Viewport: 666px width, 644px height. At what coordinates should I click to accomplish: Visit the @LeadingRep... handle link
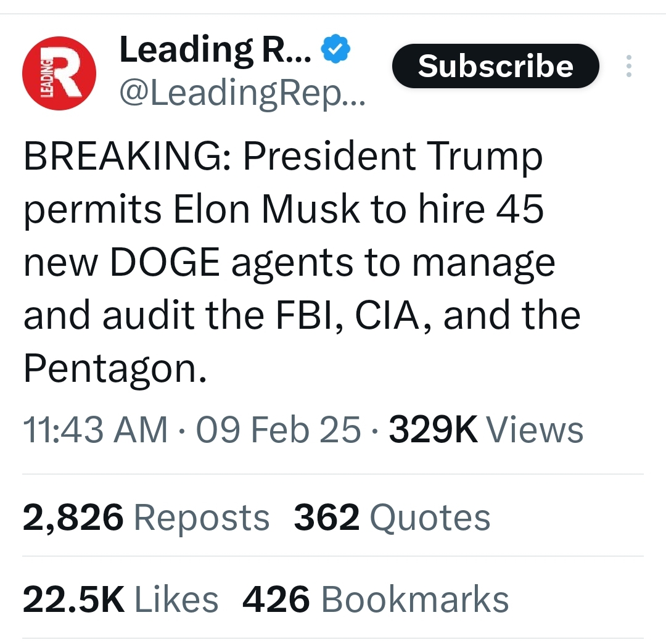tap(242, 94)
